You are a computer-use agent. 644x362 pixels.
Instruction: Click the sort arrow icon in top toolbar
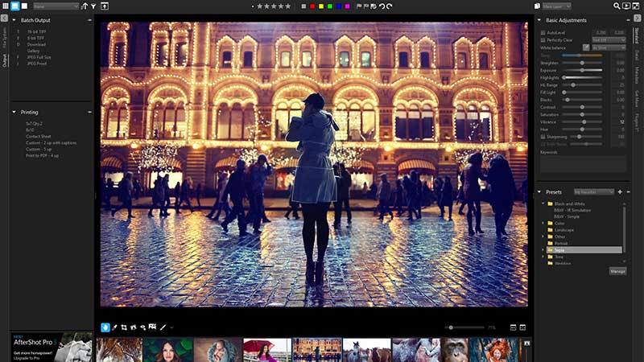click(85, 6)
